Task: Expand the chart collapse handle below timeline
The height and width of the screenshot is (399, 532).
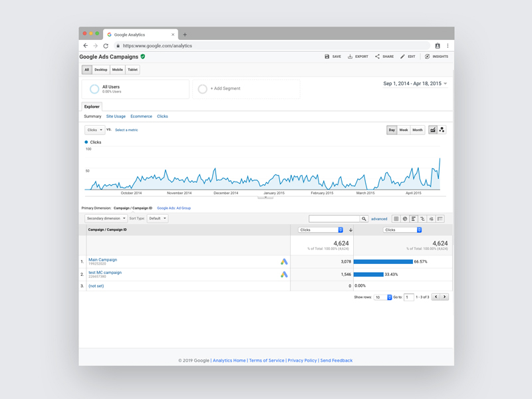Action: click(265, 197)
